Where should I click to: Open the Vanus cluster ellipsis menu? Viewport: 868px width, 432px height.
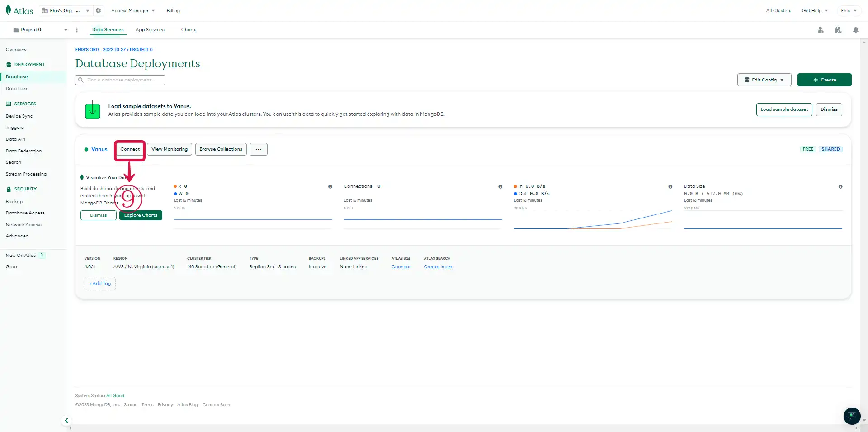pyautogui.click(x=259, y=149)
